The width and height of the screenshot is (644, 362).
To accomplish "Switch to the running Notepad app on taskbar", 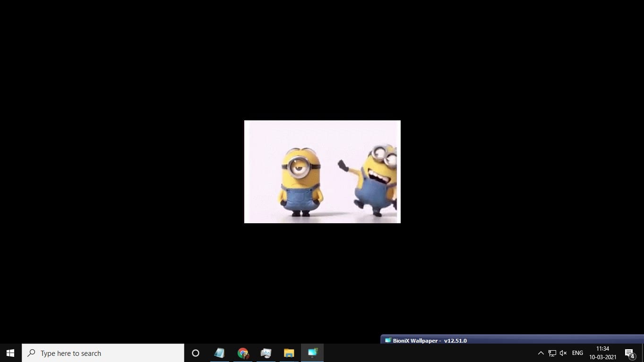I will click(219, 353).
